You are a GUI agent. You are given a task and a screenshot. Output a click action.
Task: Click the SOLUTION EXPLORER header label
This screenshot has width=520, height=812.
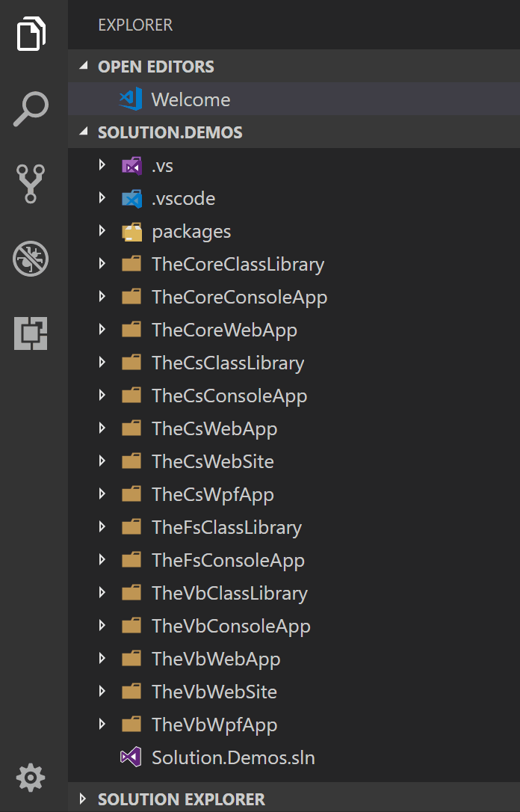[x=182, y=799]
